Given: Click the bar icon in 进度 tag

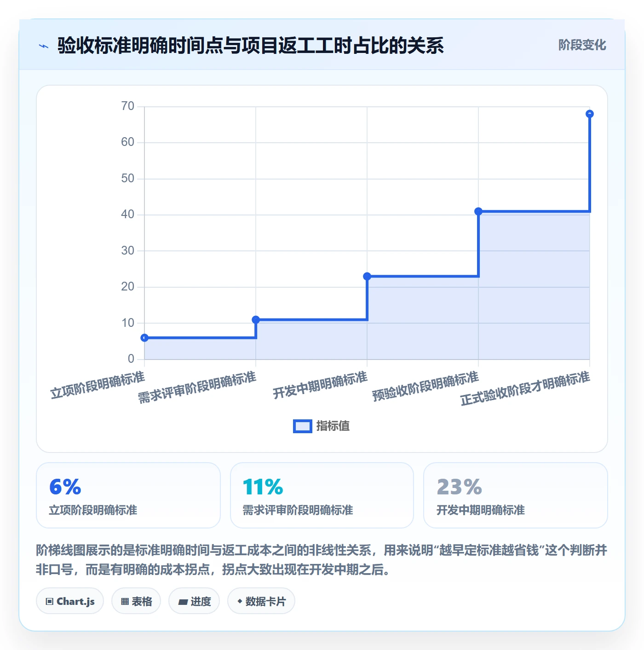Looking at the screenshot, I should coord(183,602).
